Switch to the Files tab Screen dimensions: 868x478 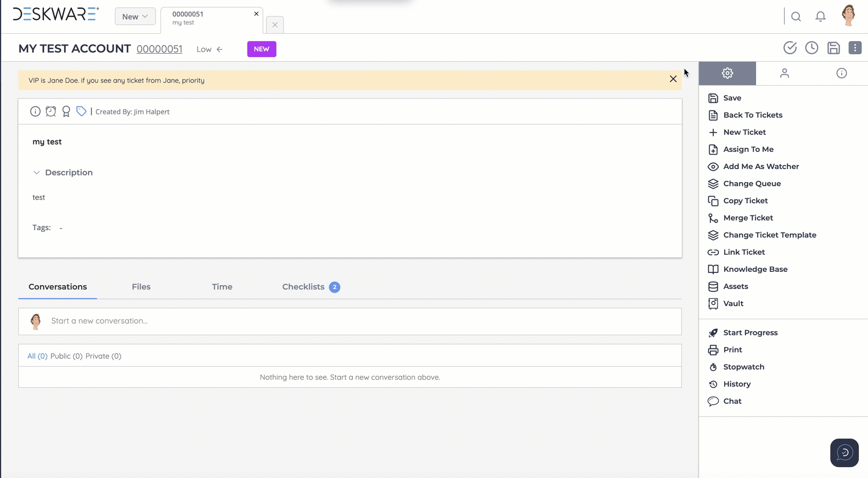[141, 287]
